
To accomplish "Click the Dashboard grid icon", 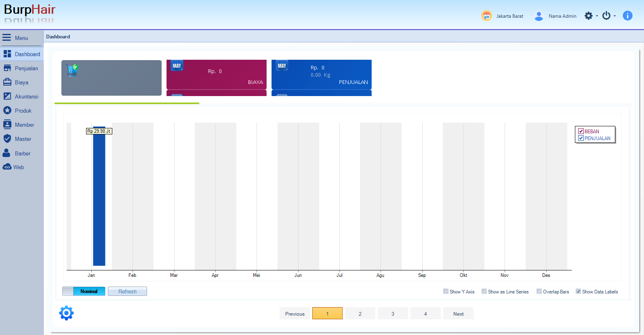I will (7, 54).
